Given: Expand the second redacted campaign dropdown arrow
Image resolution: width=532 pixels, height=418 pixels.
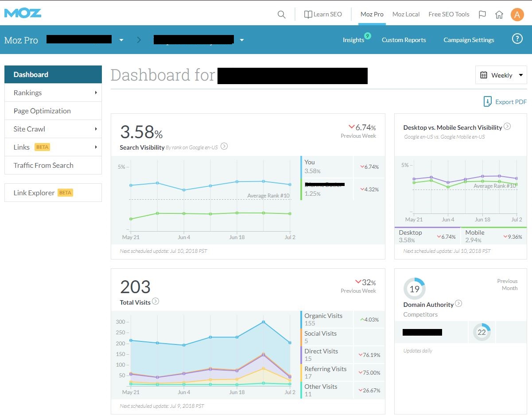Looking at the screenshot, I should (242, 40).
